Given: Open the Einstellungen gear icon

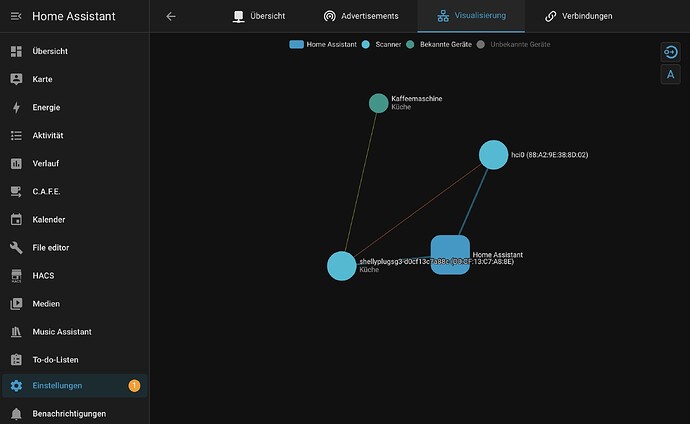Looking at the screenshot, I should [16, 386].
